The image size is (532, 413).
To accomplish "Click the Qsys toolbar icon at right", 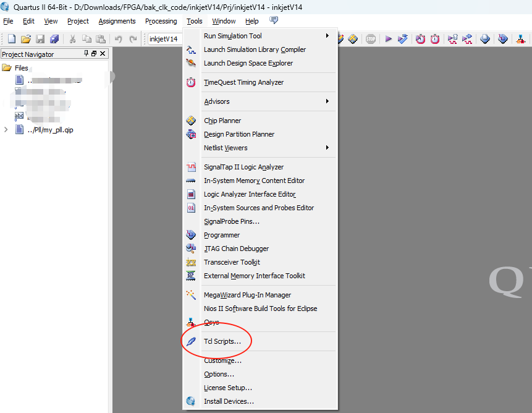I will click(520, 39).
